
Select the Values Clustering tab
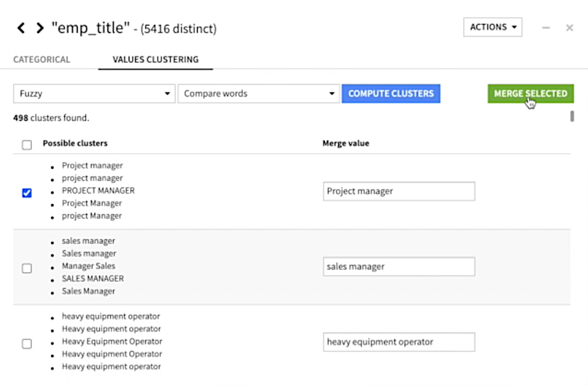[x=156, y=59]
